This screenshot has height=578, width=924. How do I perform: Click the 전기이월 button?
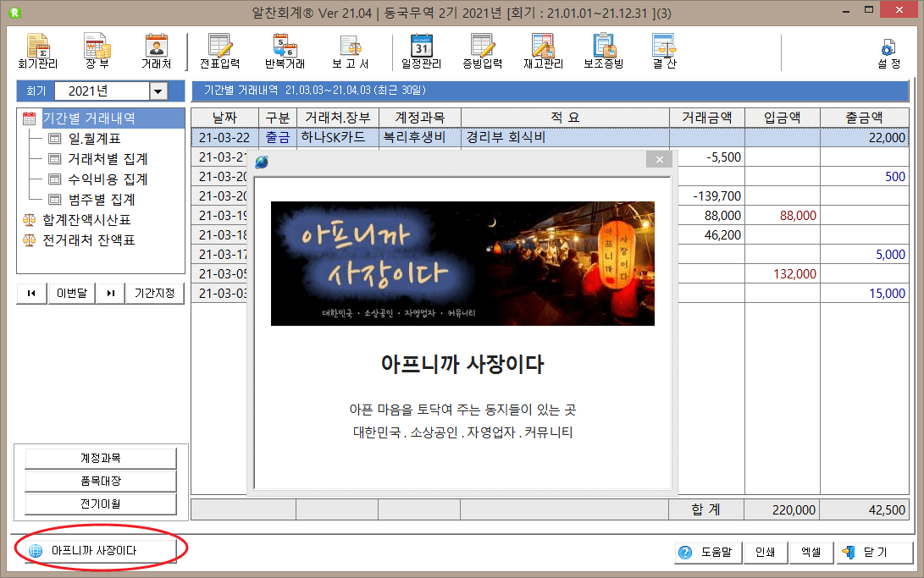101,504
